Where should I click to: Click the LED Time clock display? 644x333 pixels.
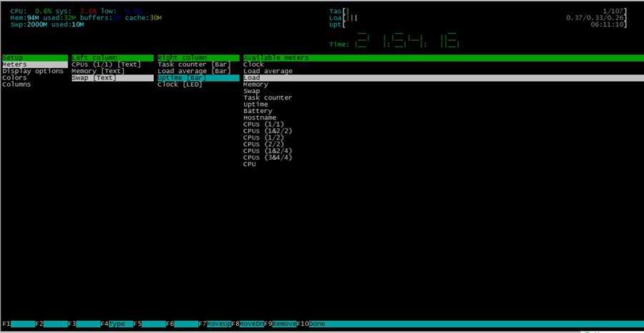394,41
